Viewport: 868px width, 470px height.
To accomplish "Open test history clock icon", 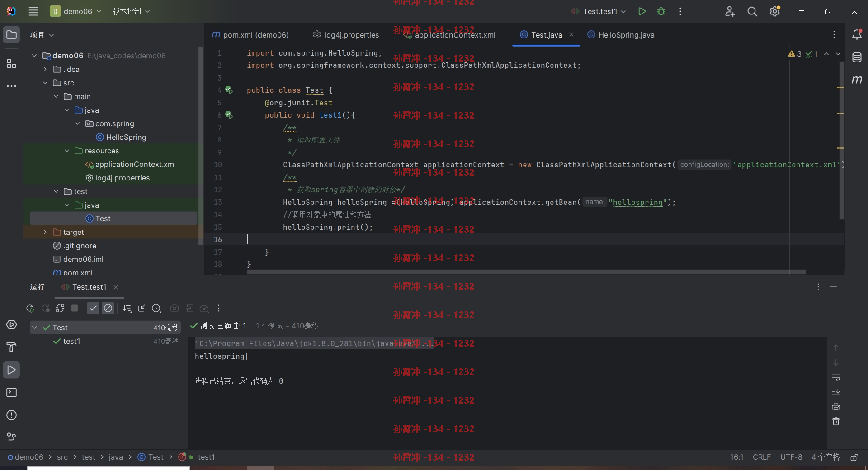I will click(156, 308).
